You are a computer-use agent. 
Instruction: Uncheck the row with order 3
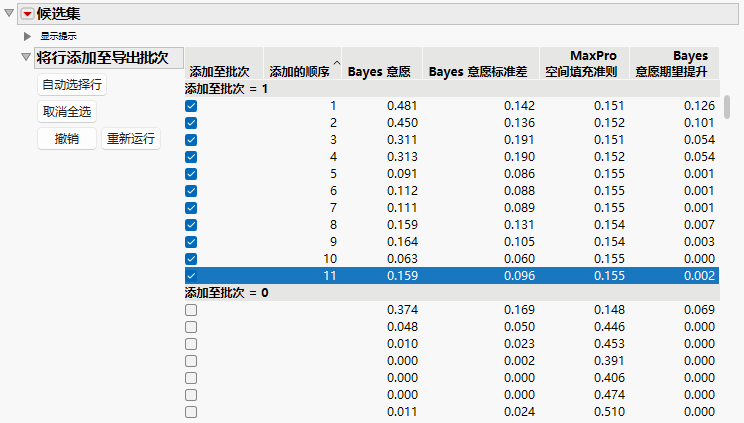[191, 140]
